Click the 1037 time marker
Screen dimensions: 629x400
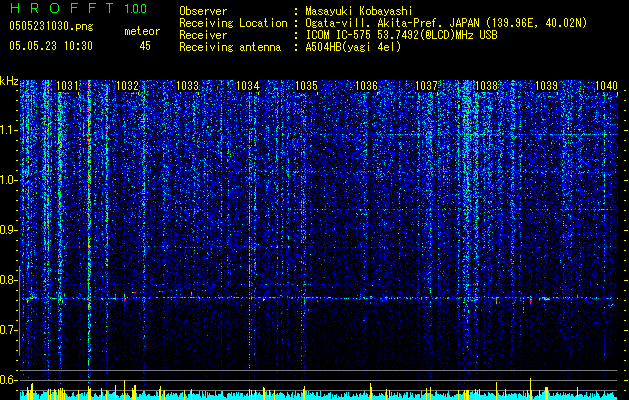426,86
